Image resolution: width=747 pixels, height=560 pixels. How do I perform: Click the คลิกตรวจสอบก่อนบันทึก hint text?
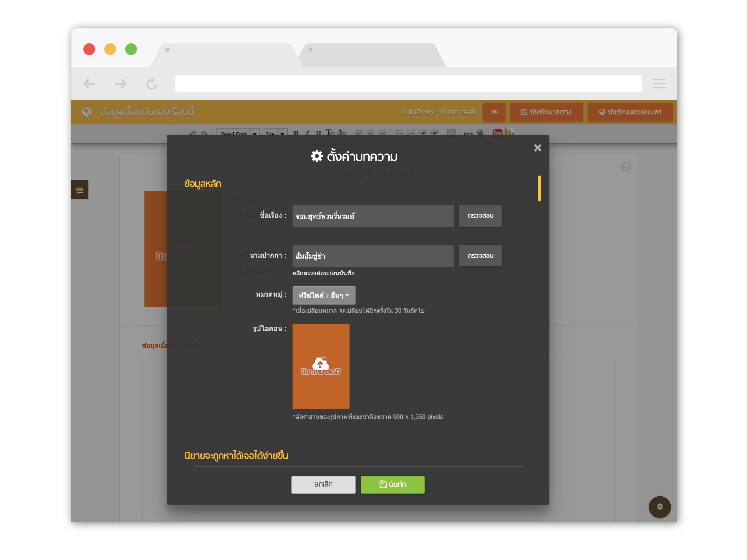point(323,273)
